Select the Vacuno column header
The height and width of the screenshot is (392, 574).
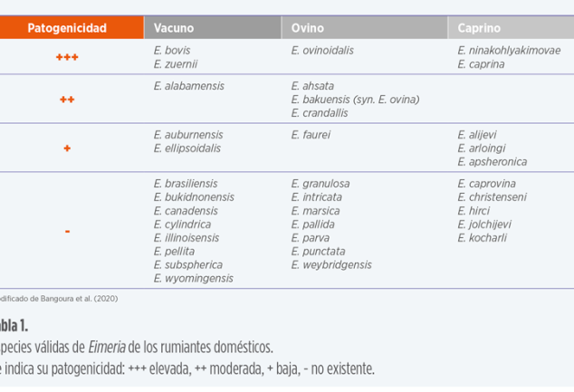pyautogui.click(x=174, y=28)
